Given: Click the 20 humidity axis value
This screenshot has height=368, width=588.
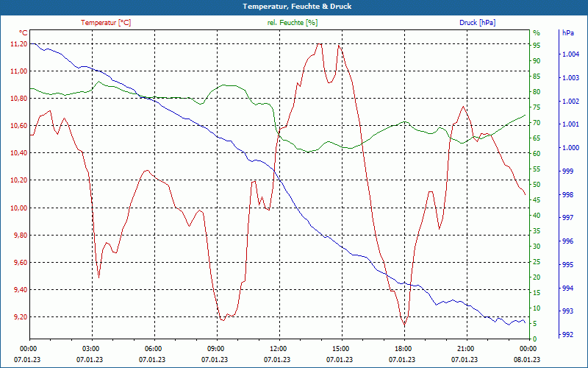Looking at the screenshot, I should tap(537, 277).
